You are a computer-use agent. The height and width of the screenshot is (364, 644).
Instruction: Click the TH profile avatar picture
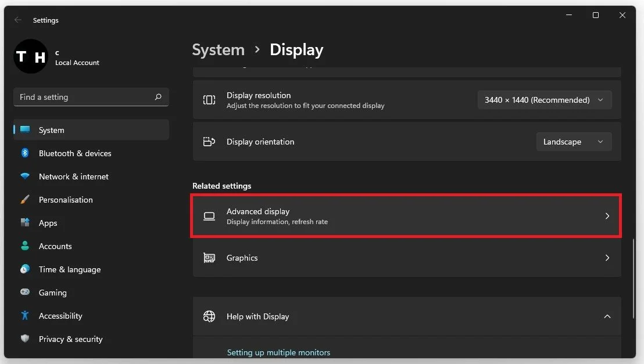[31, 56]
